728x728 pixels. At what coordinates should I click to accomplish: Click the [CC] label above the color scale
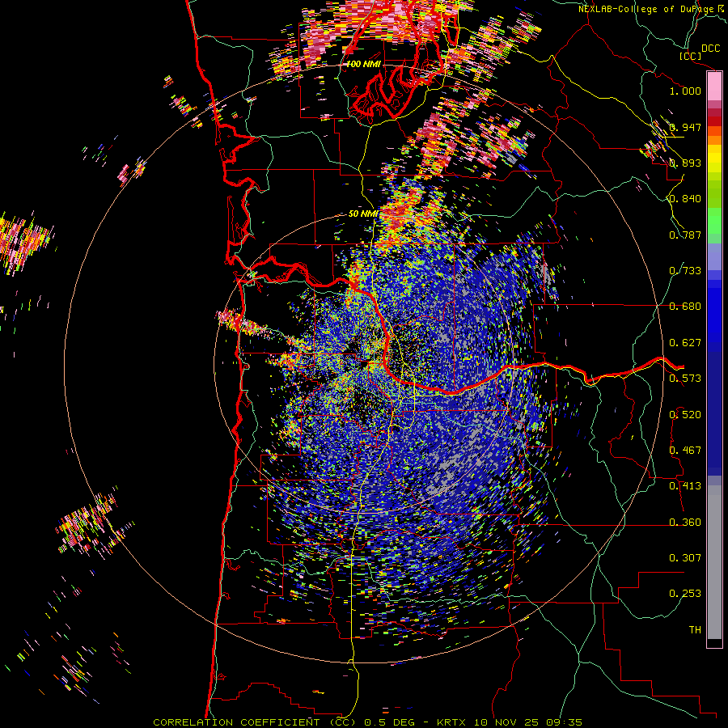[690, 56]
